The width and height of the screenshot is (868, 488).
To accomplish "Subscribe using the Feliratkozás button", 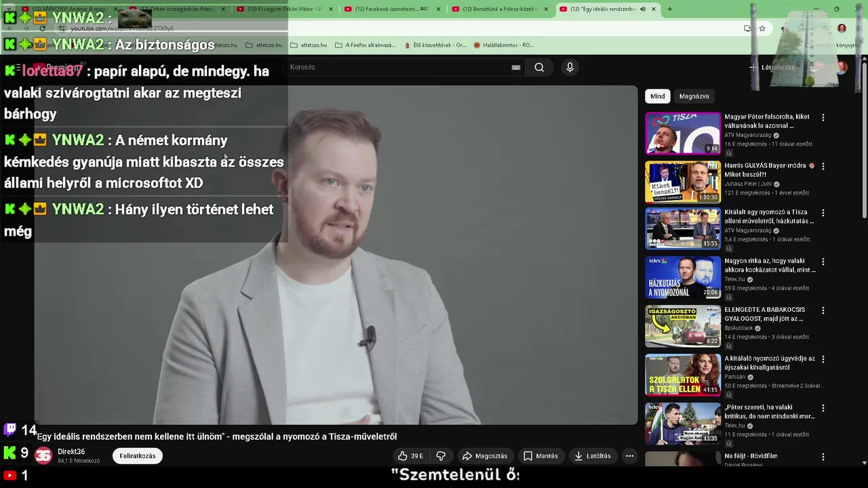I will [x=138, y=456].
